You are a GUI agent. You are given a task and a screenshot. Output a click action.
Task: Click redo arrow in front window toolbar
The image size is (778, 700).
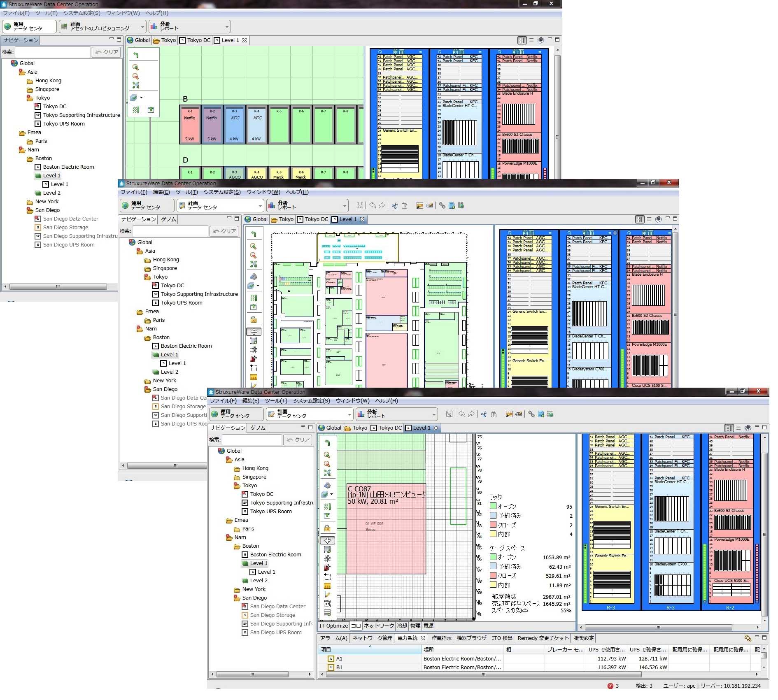(471, 414)
